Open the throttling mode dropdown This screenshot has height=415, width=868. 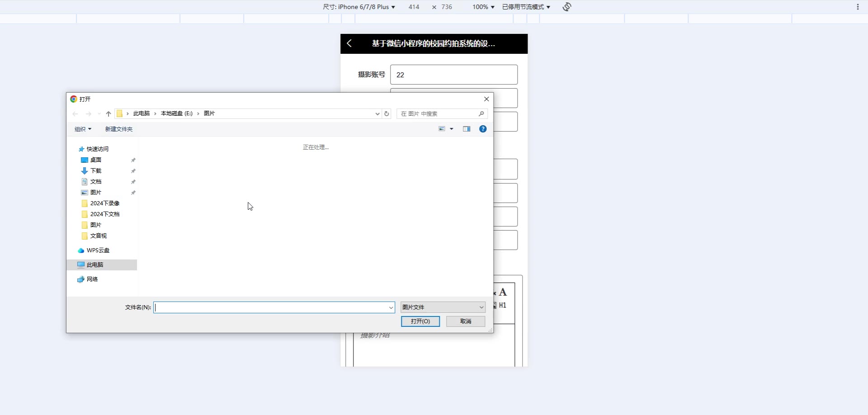coord(526,7)
